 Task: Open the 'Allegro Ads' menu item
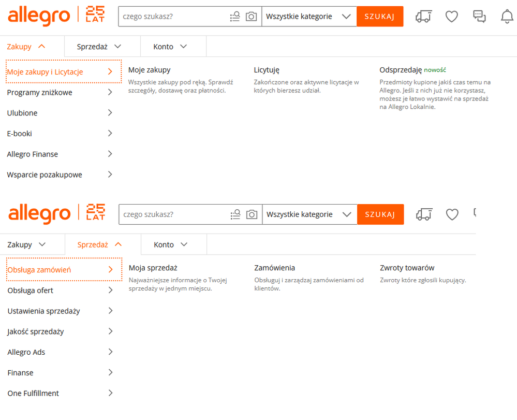tap(61, 352)
